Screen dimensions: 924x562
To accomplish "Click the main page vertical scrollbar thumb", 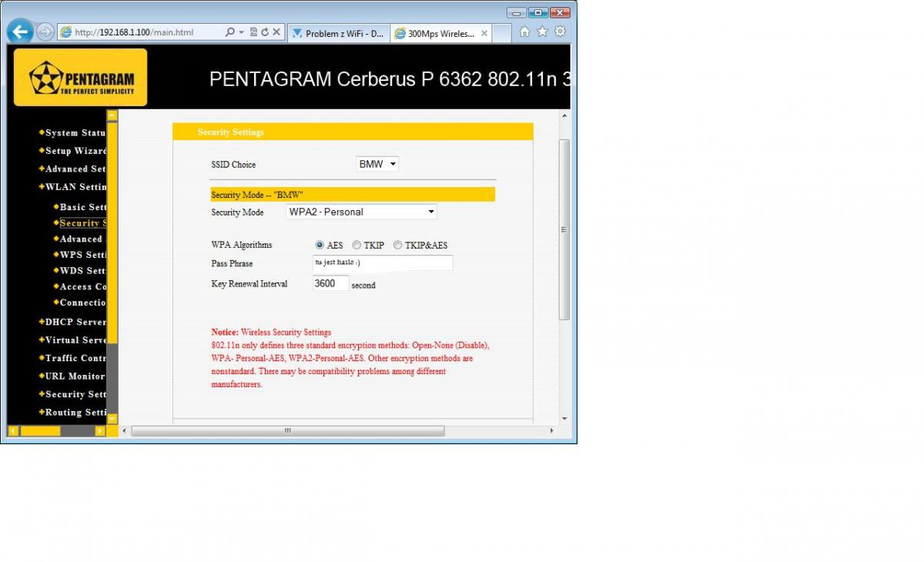I will pyautogui.click(x=564, y=229).
